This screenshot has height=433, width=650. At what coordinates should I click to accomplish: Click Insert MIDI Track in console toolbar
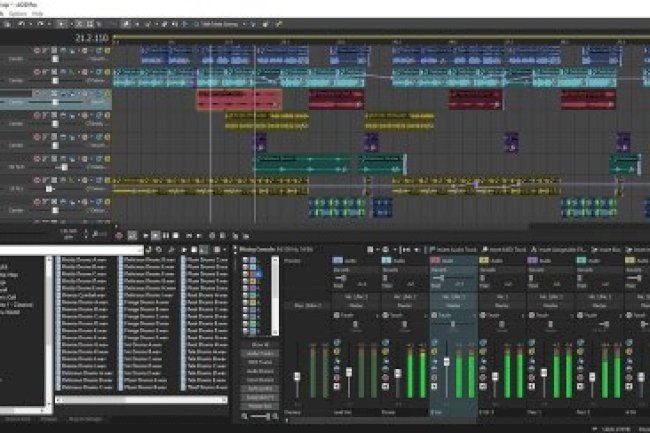(504, 249)
